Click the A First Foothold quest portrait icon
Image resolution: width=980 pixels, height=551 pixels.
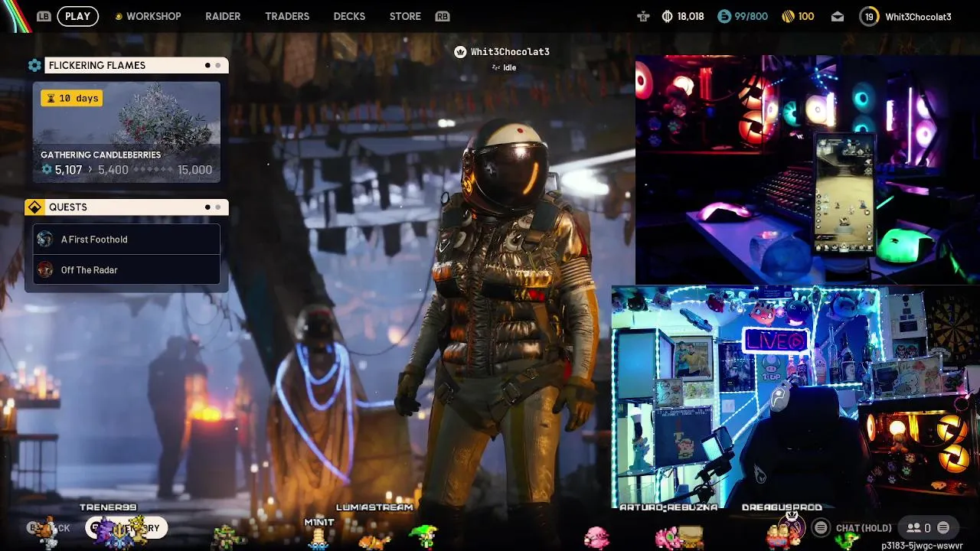coord(45,239)
